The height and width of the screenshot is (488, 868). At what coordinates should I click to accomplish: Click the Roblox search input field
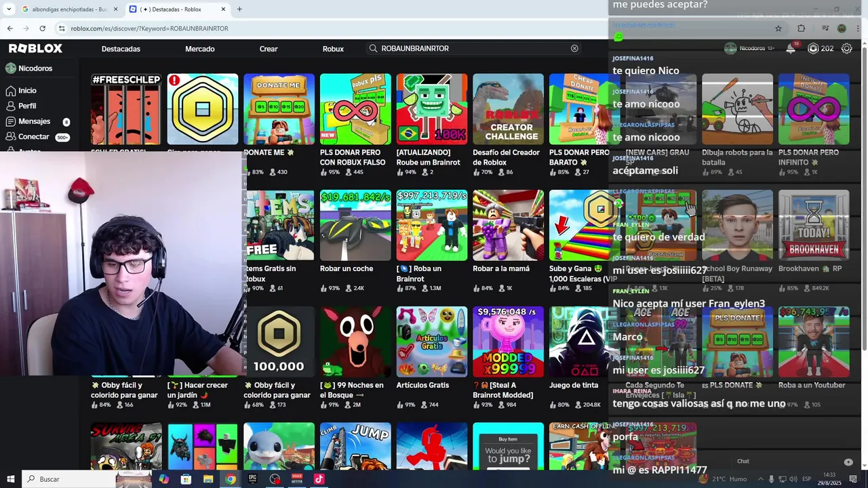point(473,49)
